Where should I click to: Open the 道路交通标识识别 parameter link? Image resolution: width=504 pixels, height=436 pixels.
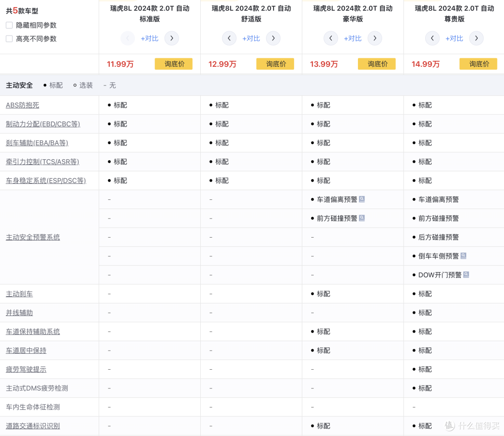coord(33,426)
